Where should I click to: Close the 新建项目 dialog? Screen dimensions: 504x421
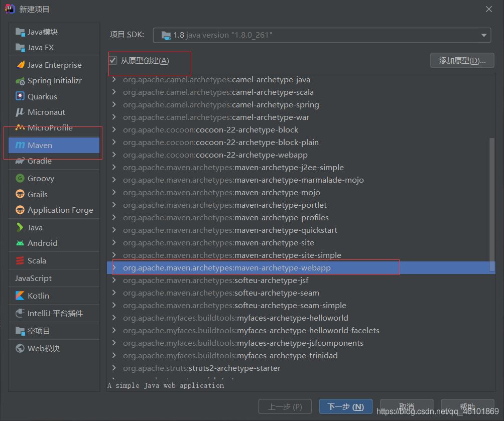(488, 9)
